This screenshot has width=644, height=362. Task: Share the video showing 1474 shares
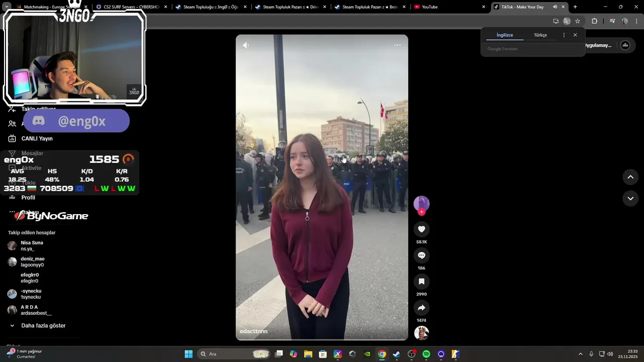pyautogui.click(x=422, y=308)
